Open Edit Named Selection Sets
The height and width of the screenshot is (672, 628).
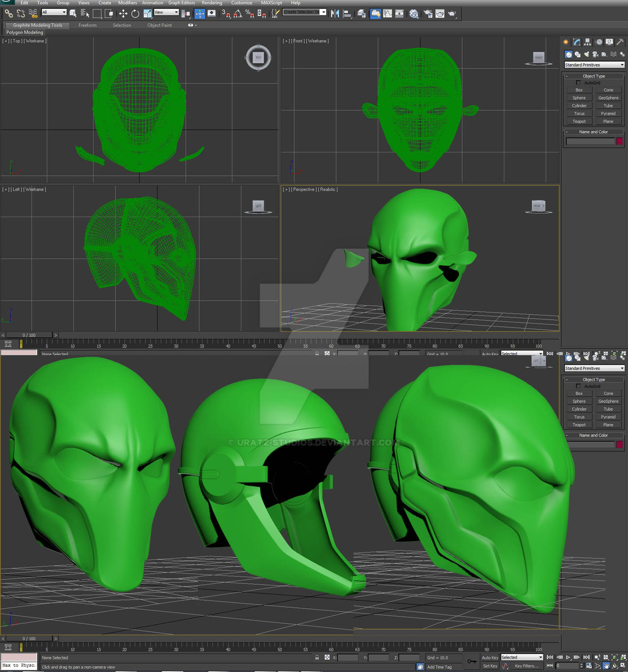[x=275, y=13]
